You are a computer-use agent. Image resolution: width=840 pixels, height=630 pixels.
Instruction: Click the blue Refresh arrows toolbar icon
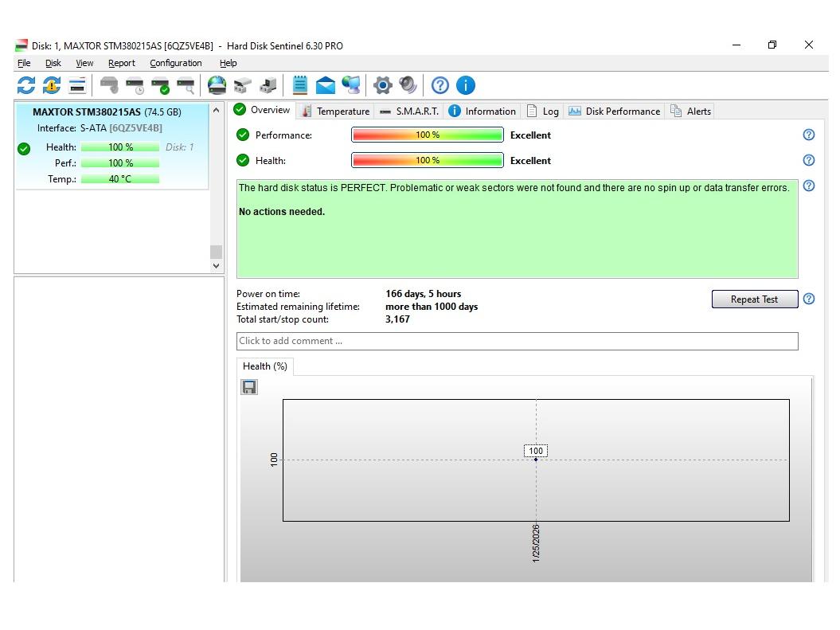coord(25,85)
